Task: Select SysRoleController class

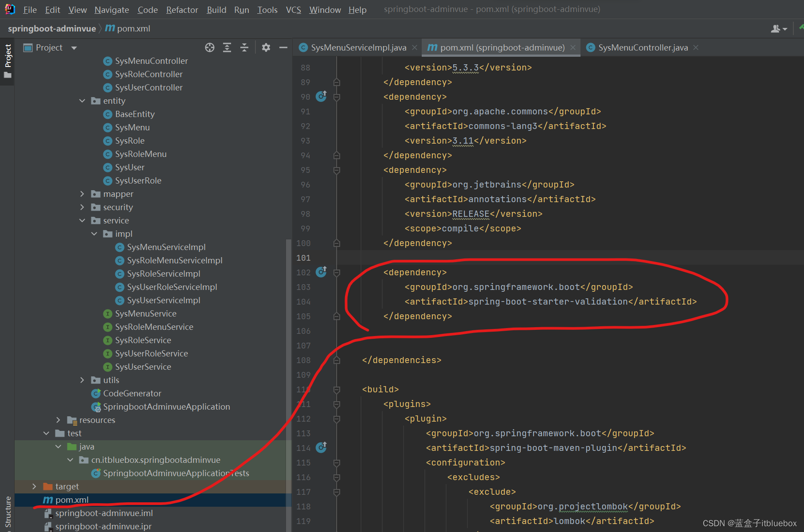Action: (x=149, y=74)
